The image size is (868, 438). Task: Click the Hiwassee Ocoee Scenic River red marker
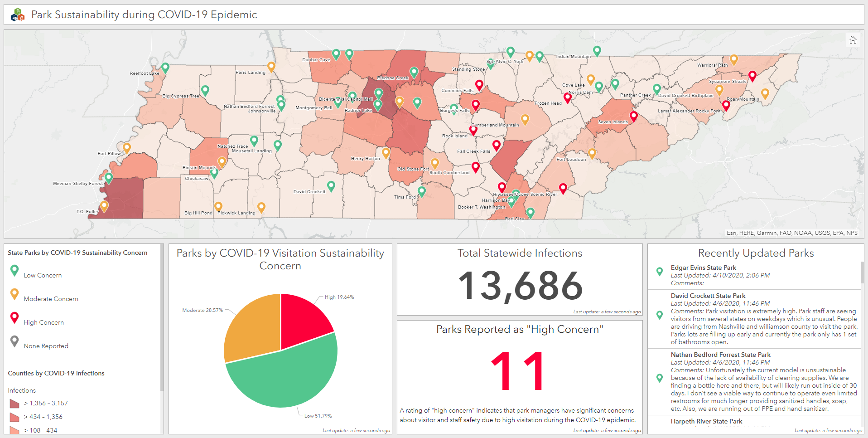502,187
